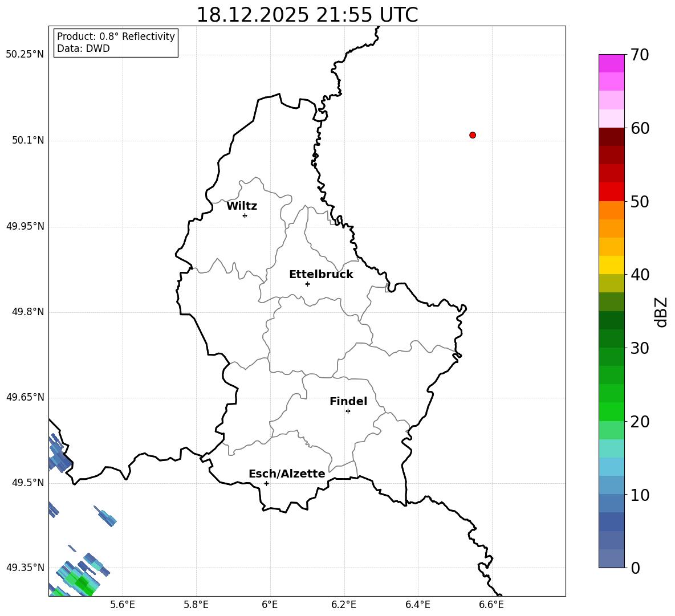Click the magenta colorbar band below 70
The width and height of the screenshot is (675, 616).
(x=612, y=64)
